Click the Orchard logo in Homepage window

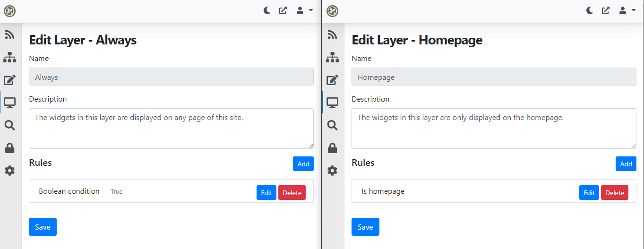(x=333, y=11)
